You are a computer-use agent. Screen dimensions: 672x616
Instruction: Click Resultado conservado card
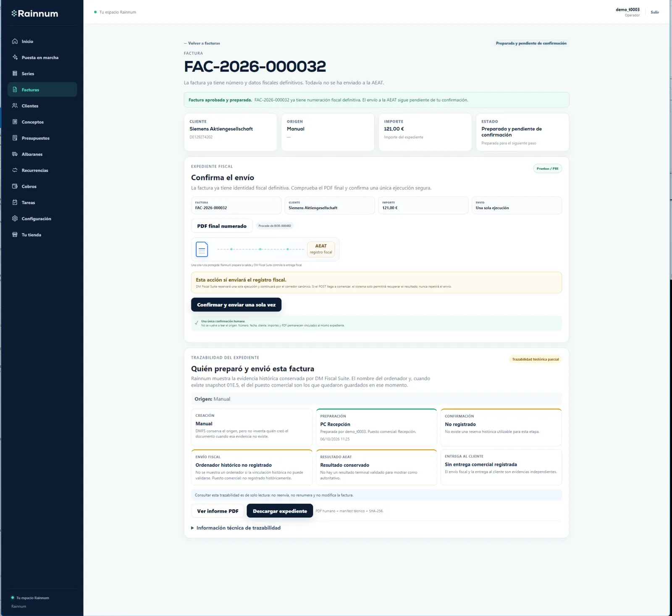[376, 467]
